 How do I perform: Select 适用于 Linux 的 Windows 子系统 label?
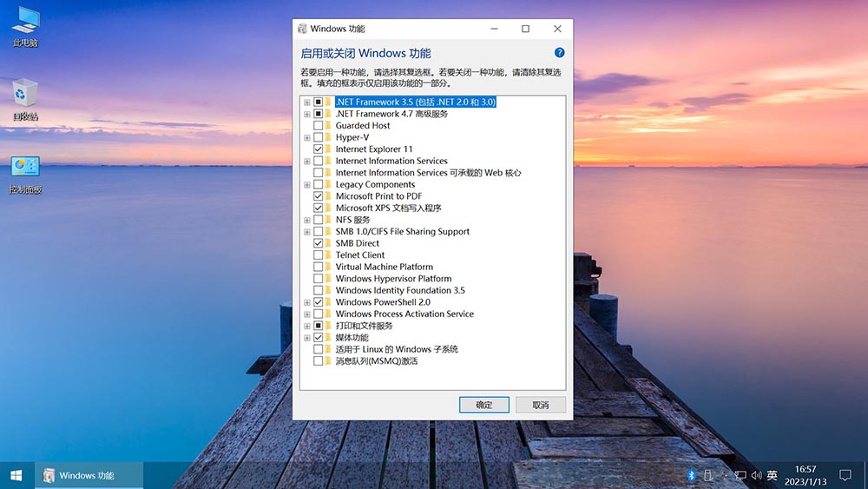pos(397,349)
